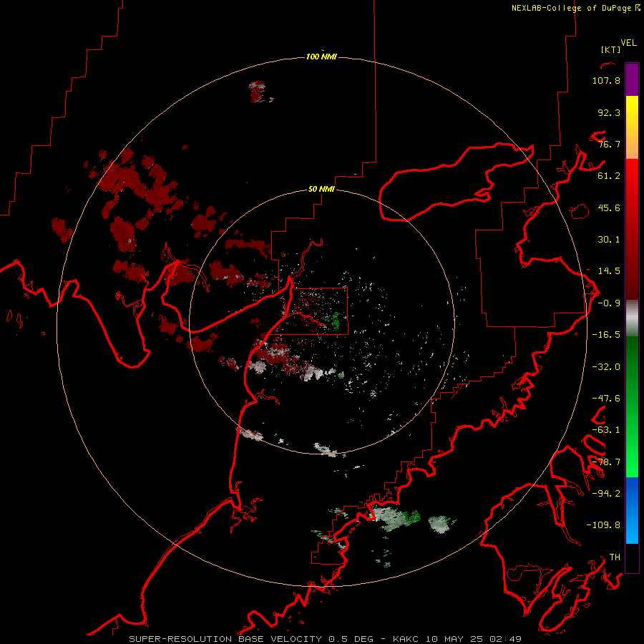Select the -16.5 legend value
644x644 pixels.
pos(606,335)
